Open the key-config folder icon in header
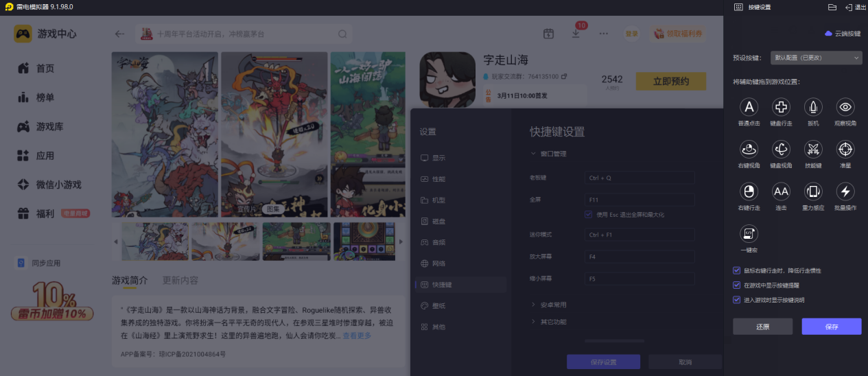This screenshot has height=376, width=868. (x=832, y=7)
